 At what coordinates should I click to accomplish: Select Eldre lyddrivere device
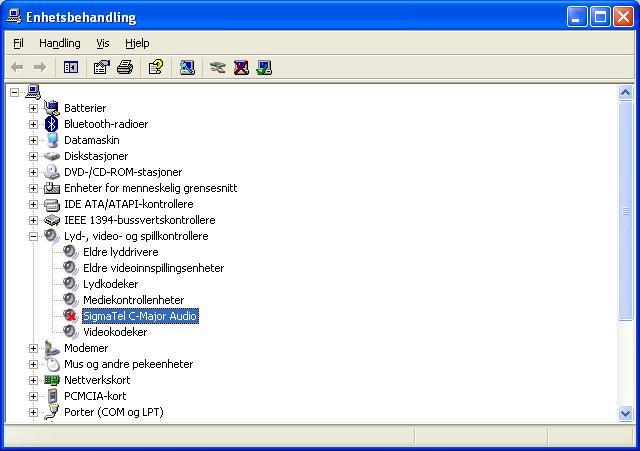(120, 252)
